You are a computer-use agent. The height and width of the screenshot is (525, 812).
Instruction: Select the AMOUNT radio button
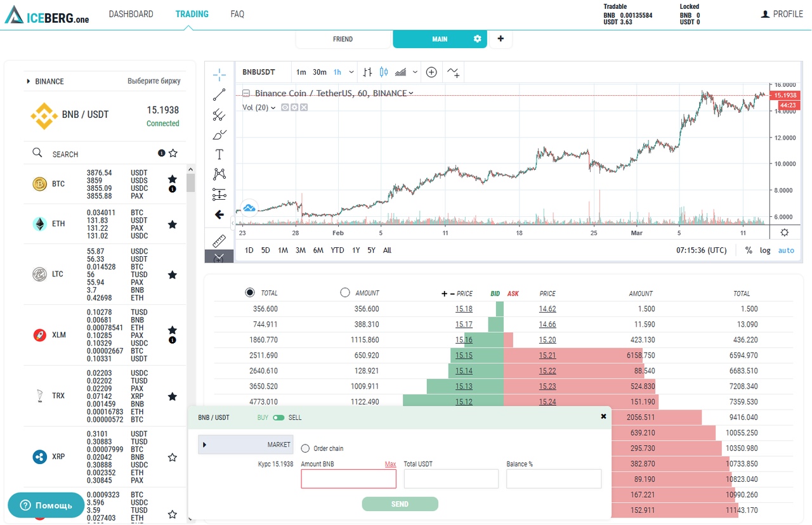345,292
